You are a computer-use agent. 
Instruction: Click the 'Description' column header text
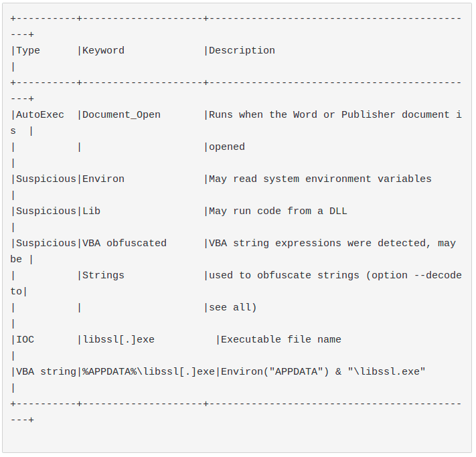pos(242,51)
